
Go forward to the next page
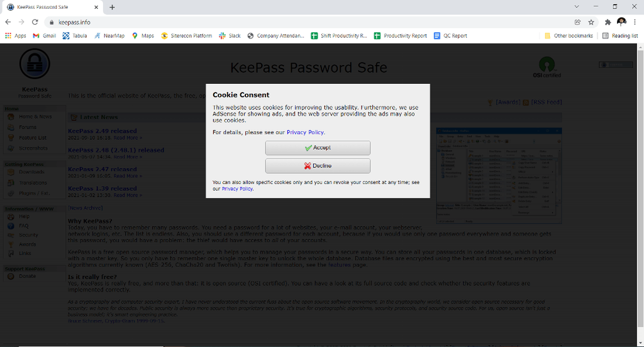(22, 22)
